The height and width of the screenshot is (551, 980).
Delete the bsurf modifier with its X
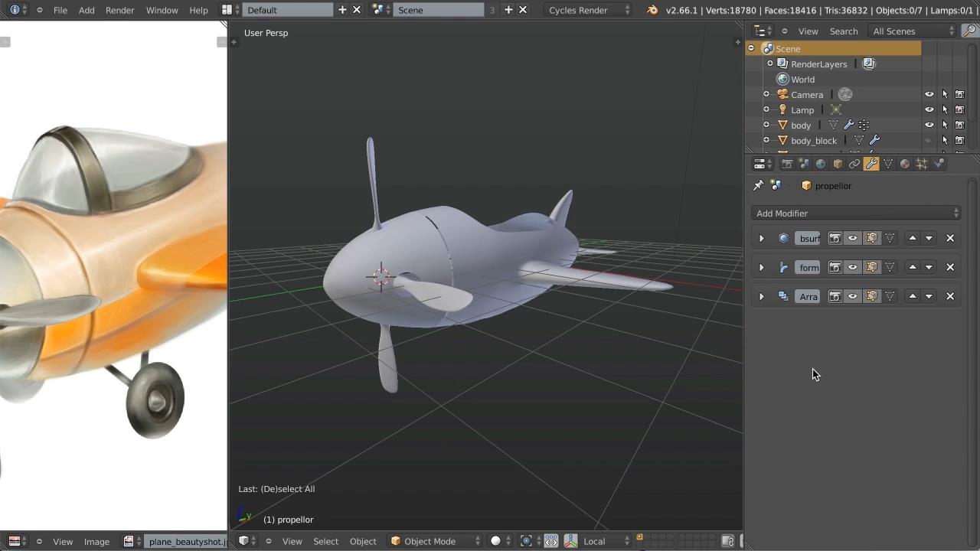click(950, 238)
